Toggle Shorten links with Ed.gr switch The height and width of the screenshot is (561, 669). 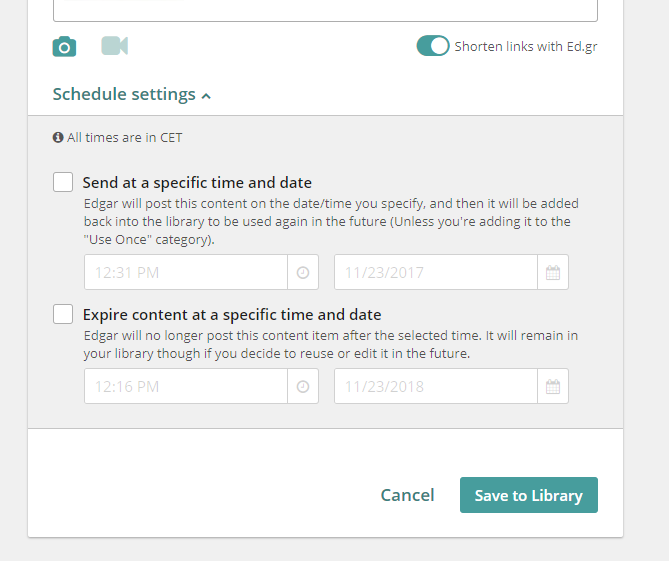click(x=433, y=46)
